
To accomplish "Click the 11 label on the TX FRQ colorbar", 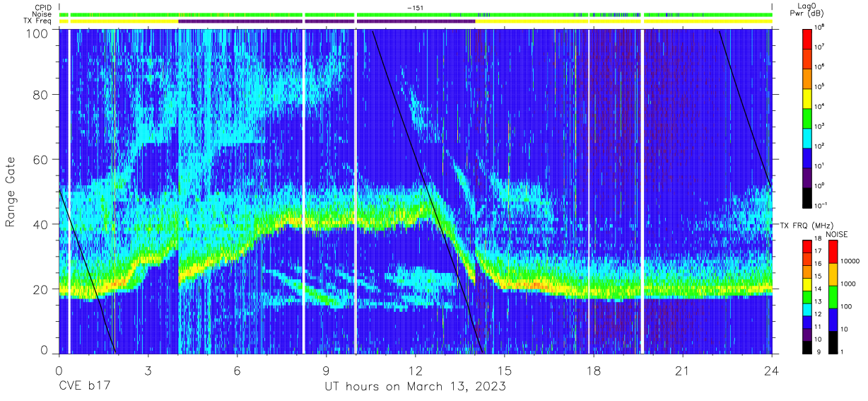I will tap(818, 327).
